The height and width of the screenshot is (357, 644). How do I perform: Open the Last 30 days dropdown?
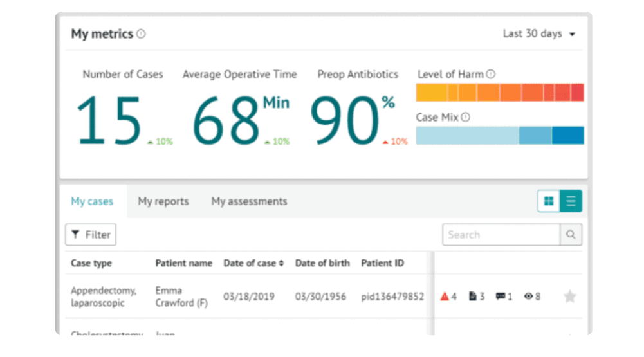(539, 33)
